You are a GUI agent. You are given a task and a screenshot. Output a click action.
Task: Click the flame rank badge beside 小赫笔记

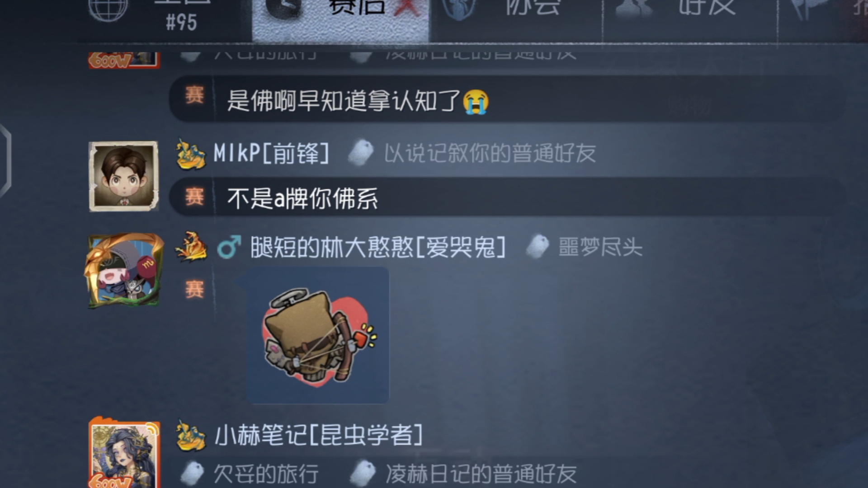coord(191,435)
